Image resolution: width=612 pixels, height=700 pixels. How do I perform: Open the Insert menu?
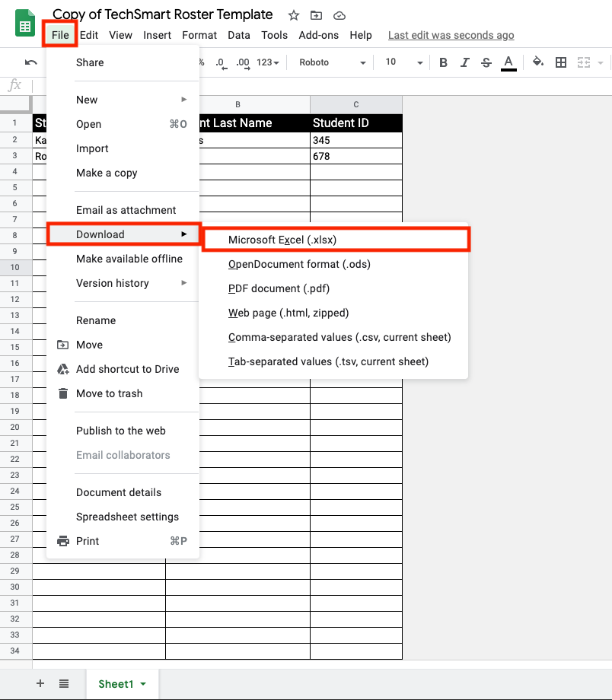pyautogui.click(x=158, y=35)
